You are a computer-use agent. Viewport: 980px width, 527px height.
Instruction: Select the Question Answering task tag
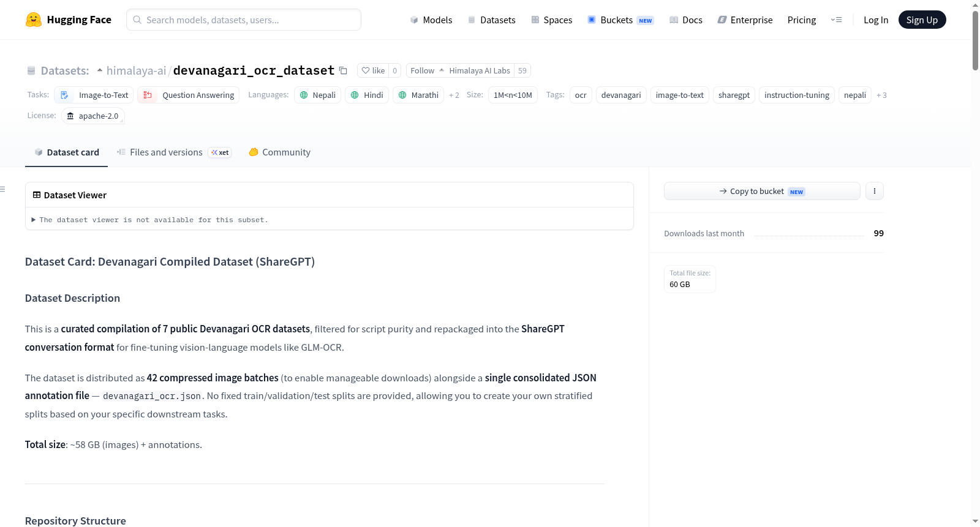[x=189, y=95]
